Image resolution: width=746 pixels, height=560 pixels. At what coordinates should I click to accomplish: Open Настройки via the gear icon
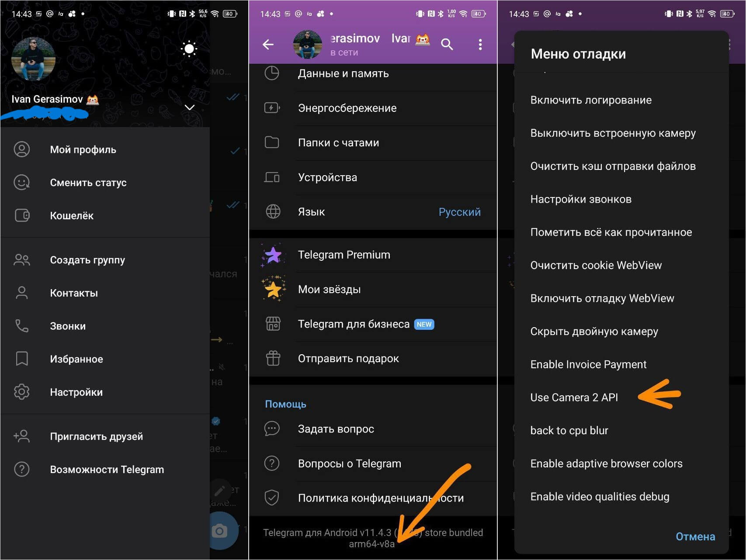[22, 392]
